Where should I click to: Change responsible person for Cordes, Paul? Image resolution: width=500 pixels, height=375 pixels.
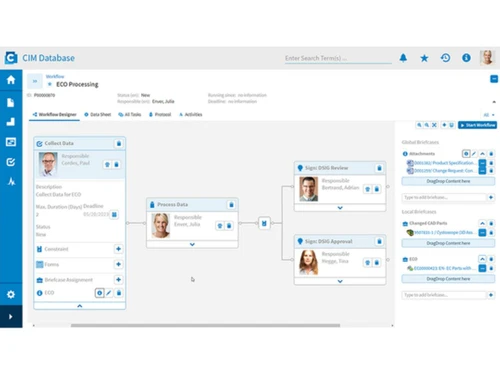(x=107, y=165)
